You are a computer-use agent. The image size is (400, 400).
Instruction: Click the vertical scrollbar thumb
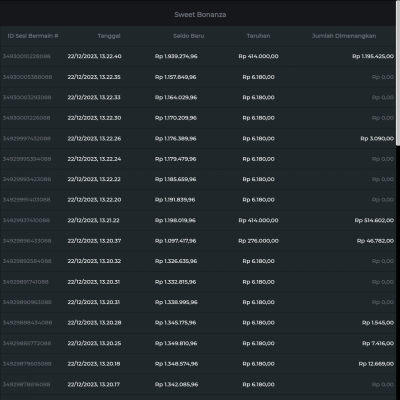click(398, 73)
